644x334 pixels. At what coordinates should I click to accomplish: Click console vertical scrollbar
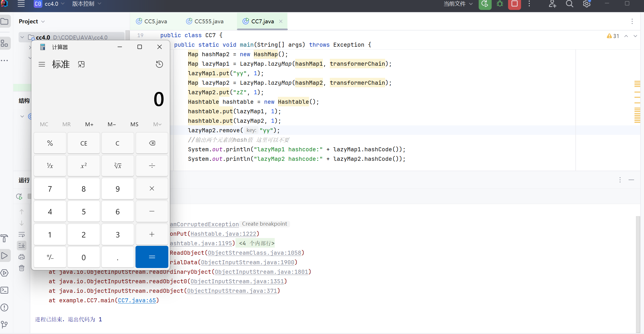coord(638,274)
